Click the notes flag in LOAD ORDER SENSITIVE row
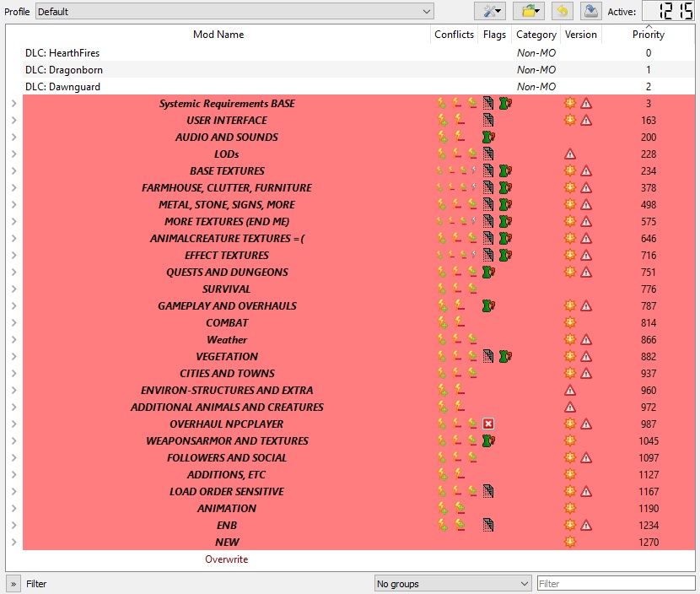 [488, 491]
